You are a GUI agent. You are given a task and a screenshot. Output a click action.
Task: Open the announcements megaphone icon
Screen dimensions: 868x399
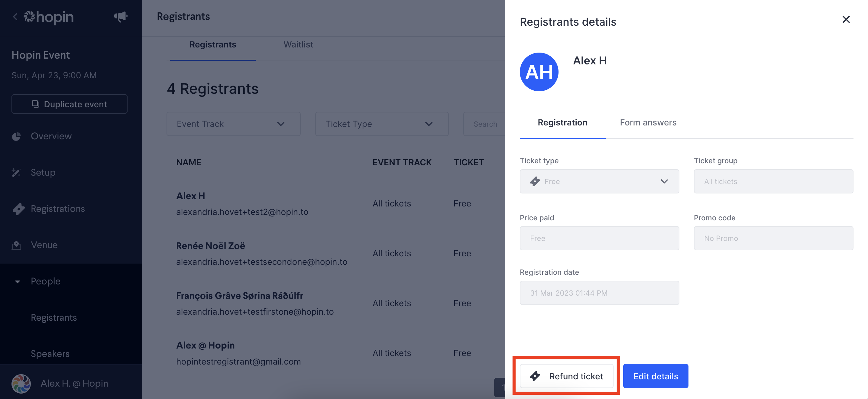121,17
